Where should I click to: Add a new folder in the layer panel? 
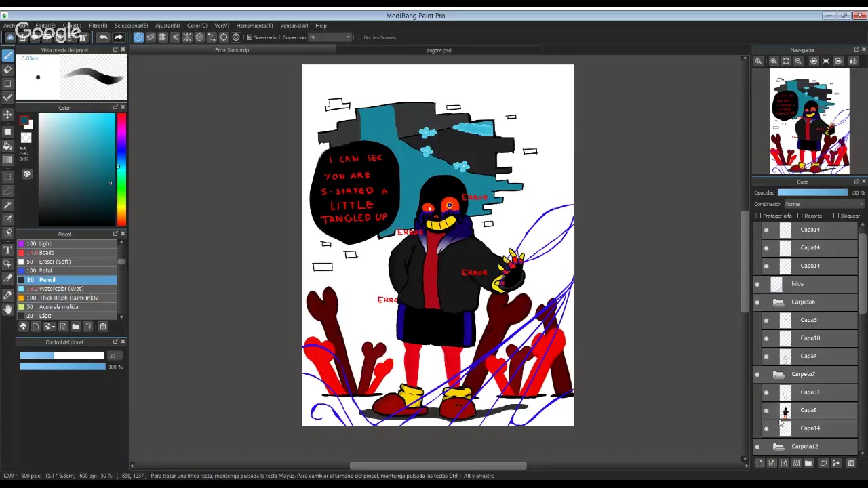(x=808, y=463)
